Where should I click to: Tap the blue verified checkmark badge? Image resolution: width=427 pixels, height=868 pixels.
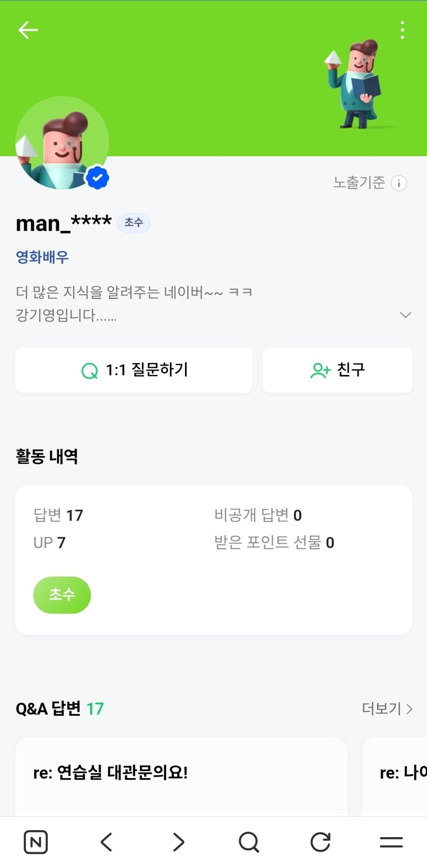click(98, 178)
